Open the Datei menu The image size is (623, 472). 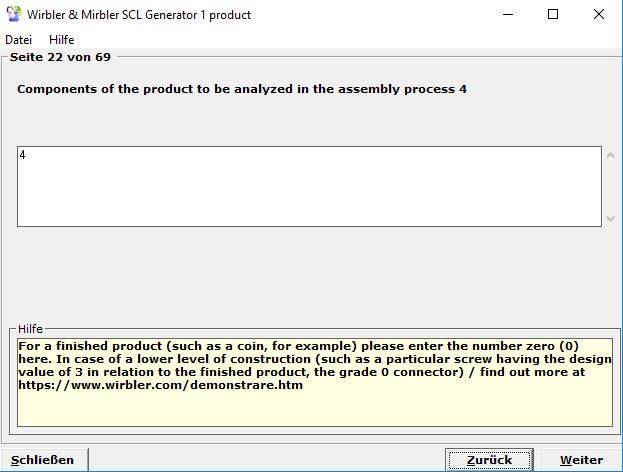(x=19, y=40)
